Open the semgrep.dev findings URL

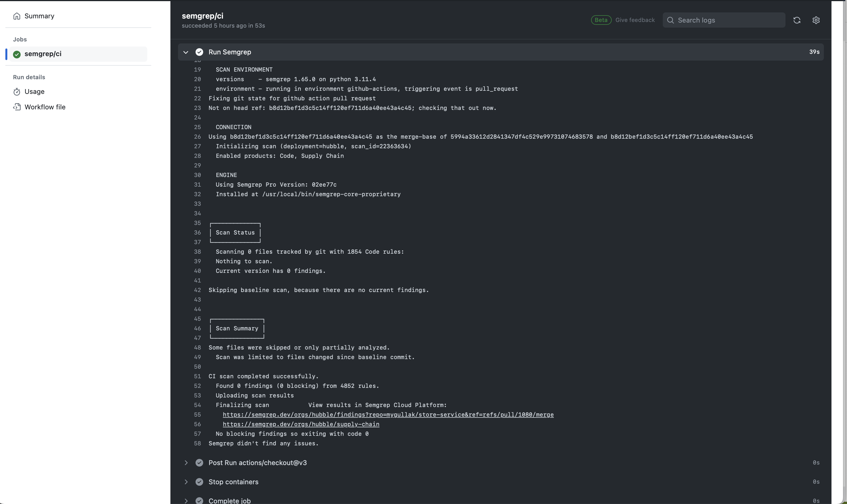click(x=388, y=414)
